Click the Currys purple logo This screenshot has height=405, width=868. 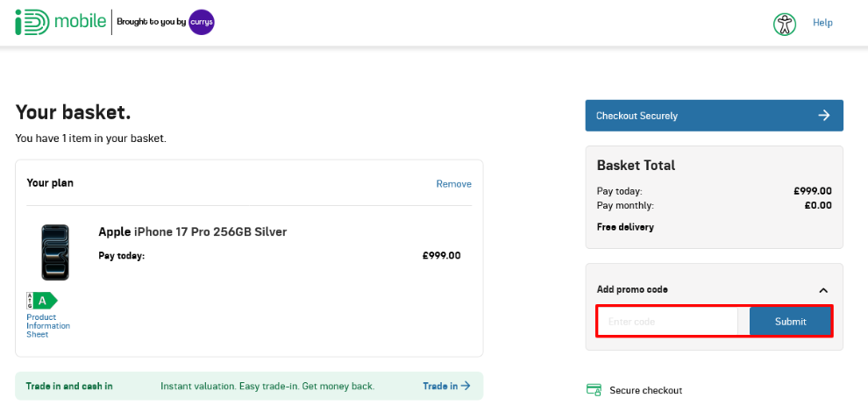click(x=202, y=22)
